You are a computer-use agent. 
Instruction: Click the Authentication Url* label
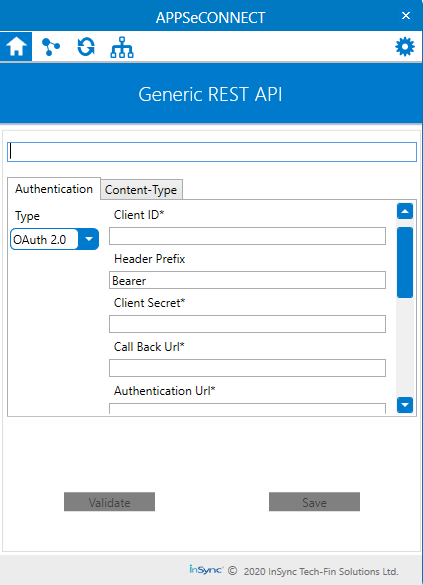click(x=165, y=391)
